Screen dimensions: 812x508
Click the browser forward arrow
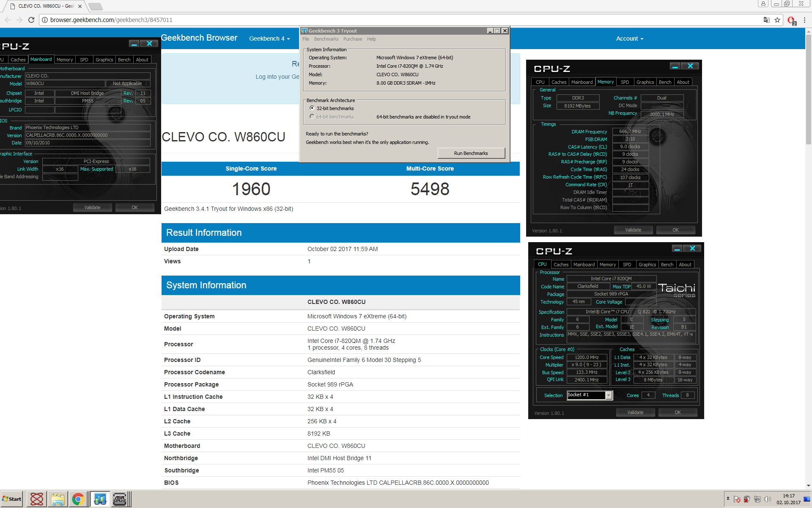coord(19,20)
